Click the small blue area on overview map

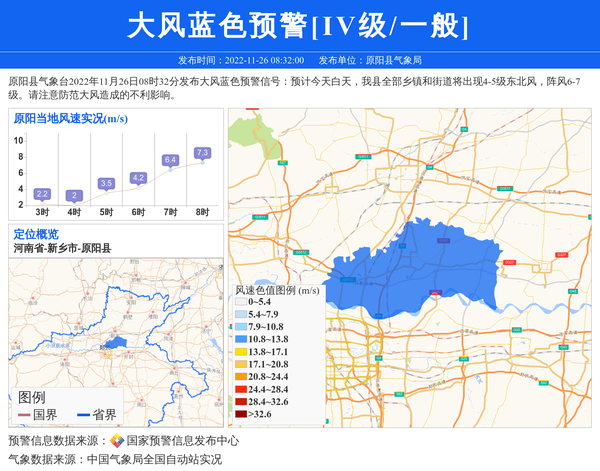[116, 343]
